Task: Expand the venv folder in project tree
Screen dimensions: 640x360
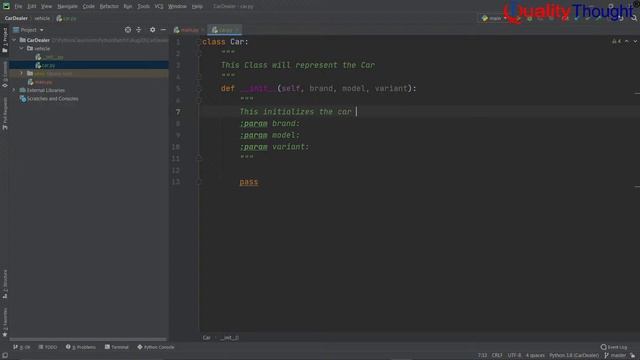Action: click(x=22, y=73)
